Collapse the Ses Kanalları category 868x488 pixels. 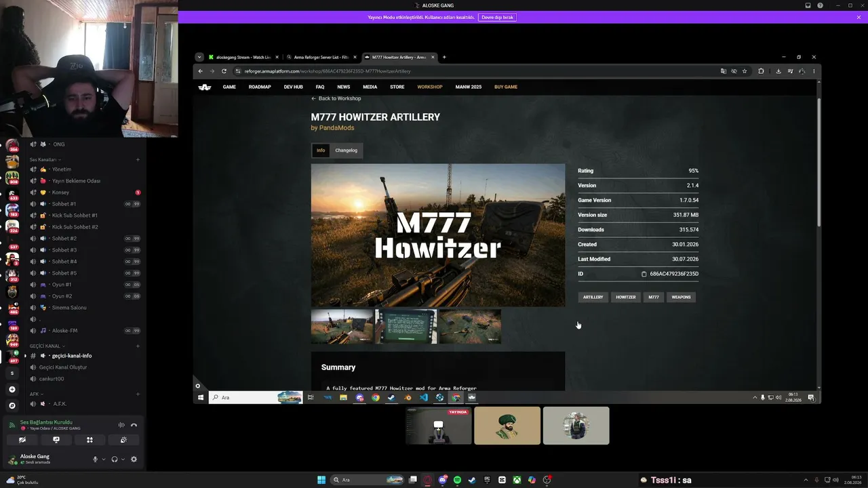point(44,160)
